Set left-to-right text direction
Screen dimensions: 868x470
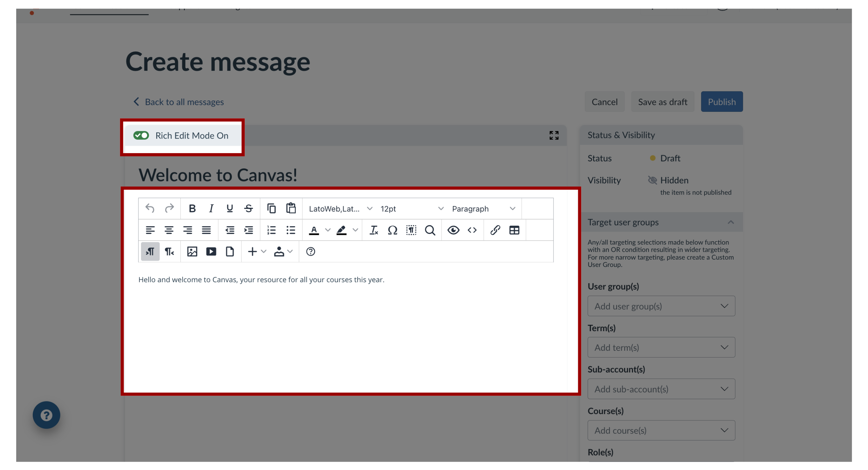click(150, 251)
